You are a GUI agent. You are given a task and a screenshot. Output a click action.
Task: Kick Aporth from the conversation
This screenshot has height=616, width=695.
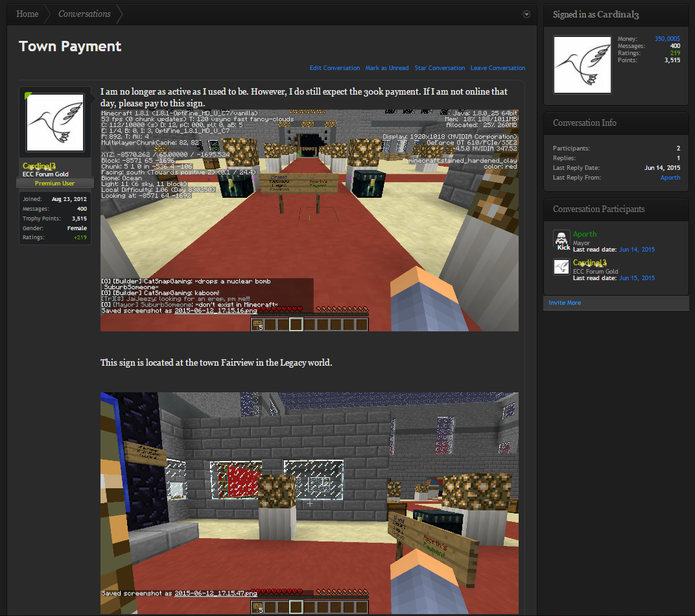pyautogui.click(x=563, y=247)
